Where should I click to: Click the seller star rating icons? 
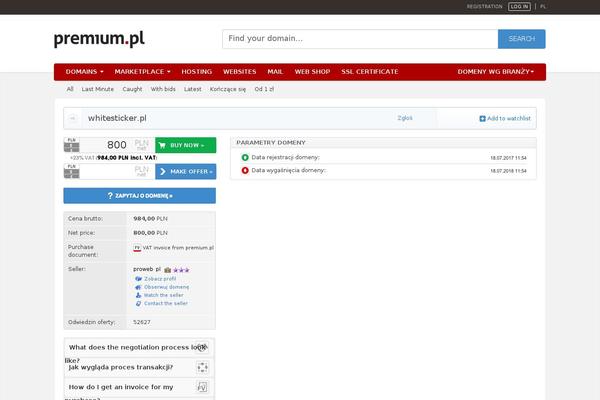pyautogui.click(x=181, y=270)
